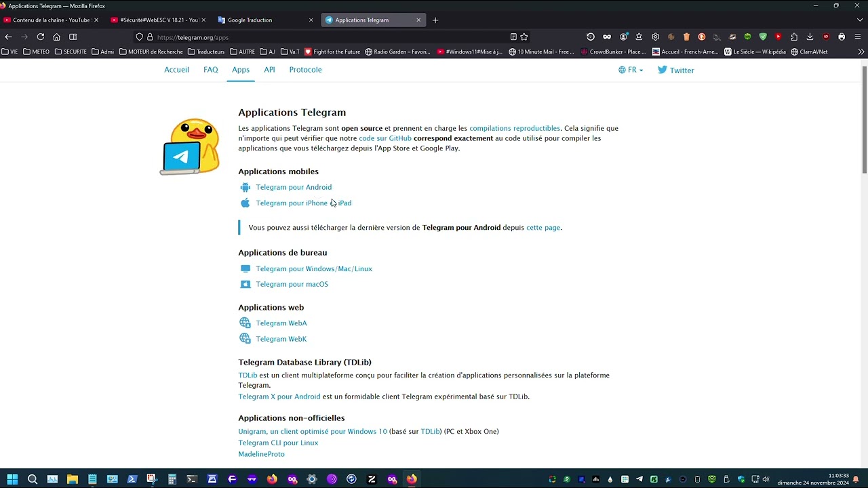Open the API navigation tab

coord(269,70)
